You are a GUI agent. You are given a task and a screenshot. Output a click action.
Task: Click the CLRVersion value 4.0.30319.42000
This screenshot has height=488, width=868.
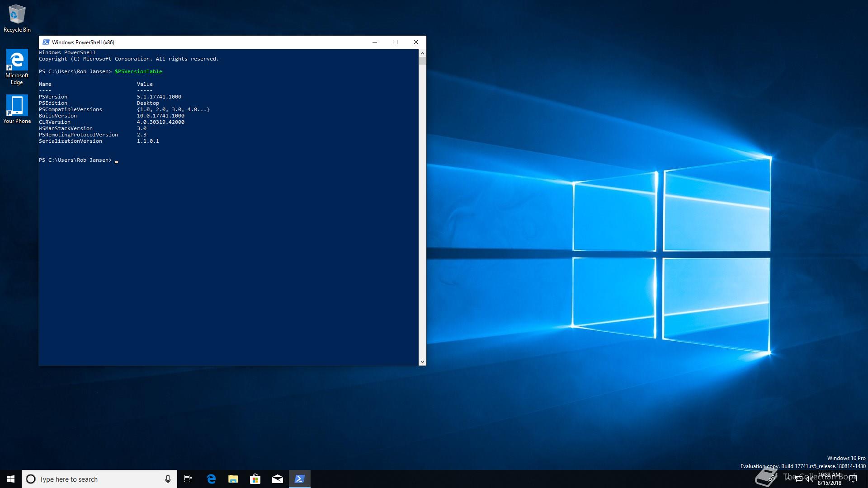160,122
